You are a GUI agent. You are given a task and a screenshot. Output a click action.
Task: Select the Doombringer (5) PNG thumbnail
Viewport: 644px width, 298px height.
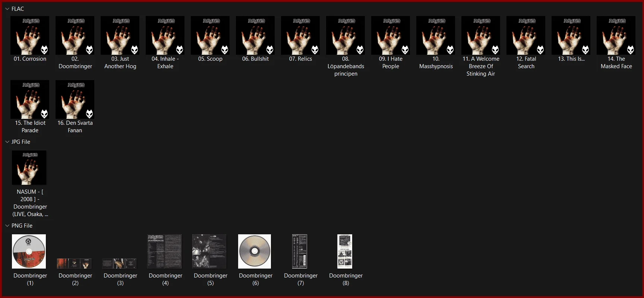(209, 251)
